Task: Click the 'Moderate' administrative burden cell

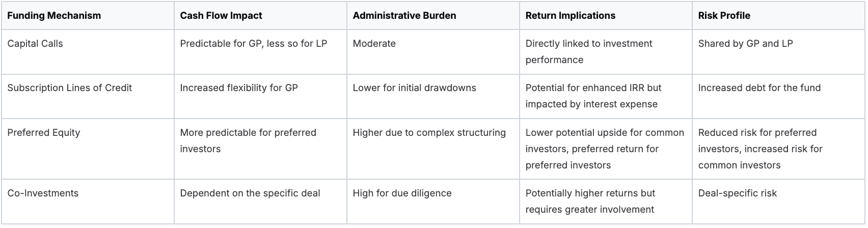Action: (374, 44)
